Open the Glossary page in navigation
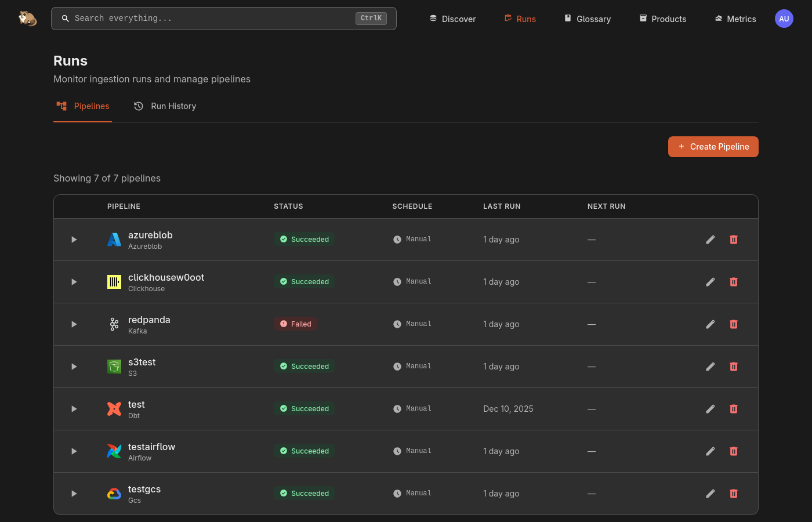 (x=587, y=19)
